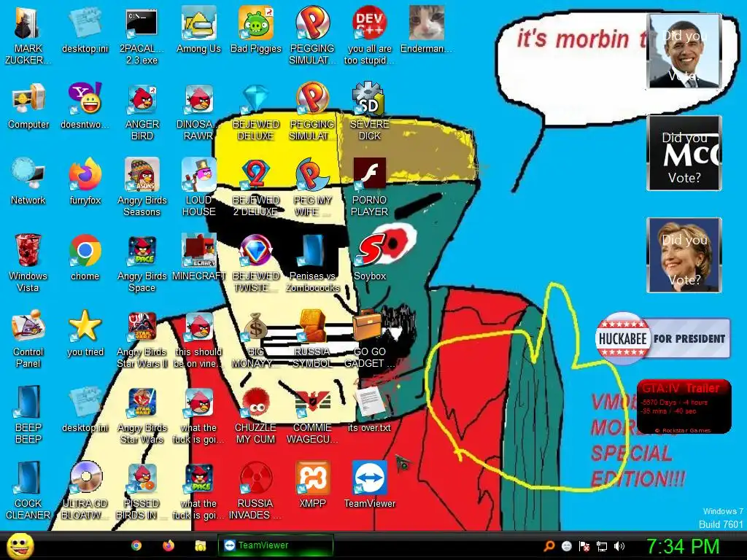Viewport: 747px width, 560px height.
Task: Select the MARK ZUCKER... desktop icon
Action: [28, 35]
